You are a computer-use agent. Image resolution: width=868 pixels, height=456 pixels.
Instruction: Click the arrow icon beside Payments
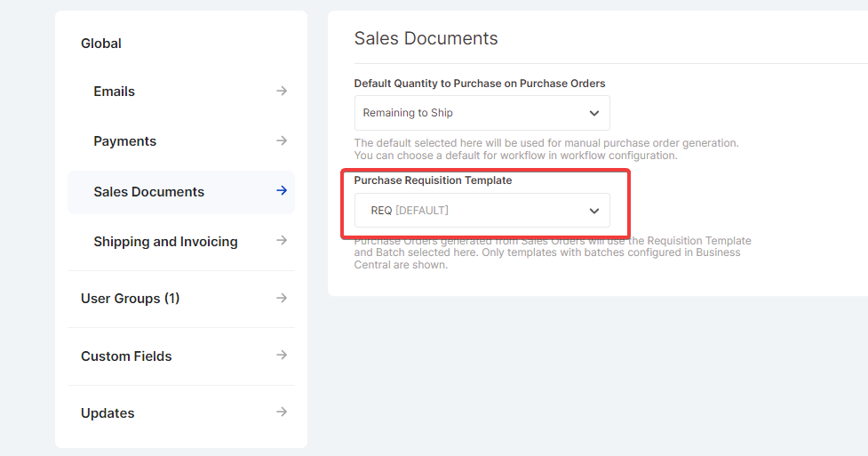point(281,140)
